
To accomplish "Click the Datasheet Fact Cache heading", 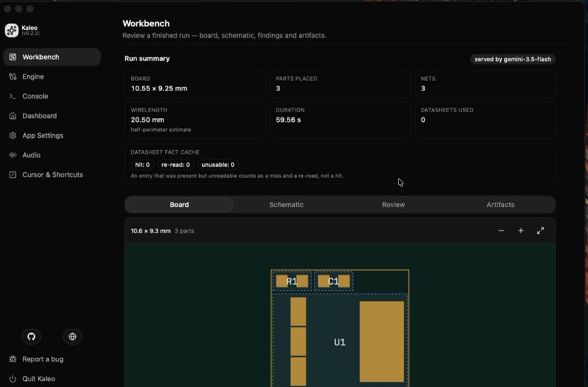I will coord(165,152).
